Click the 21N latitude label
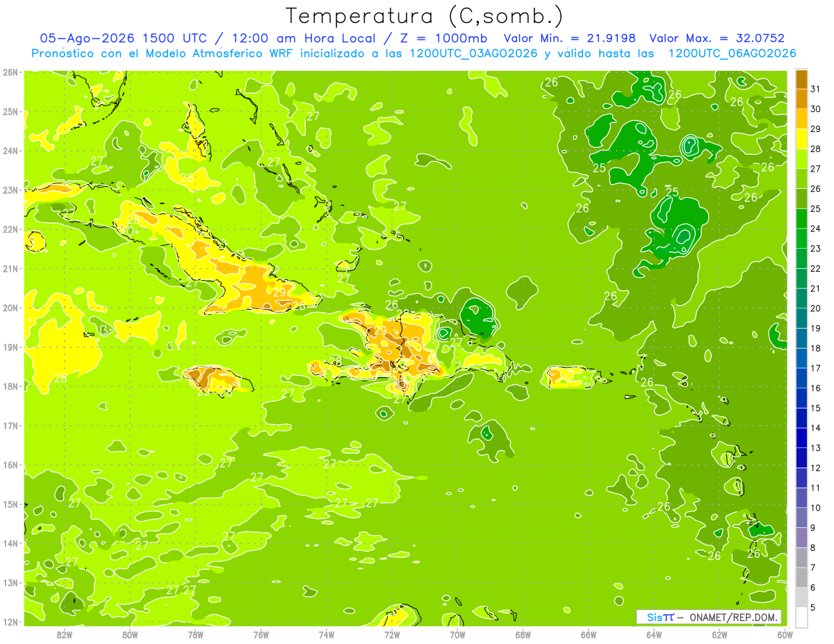The image size is (834, 644). point(10,268)
